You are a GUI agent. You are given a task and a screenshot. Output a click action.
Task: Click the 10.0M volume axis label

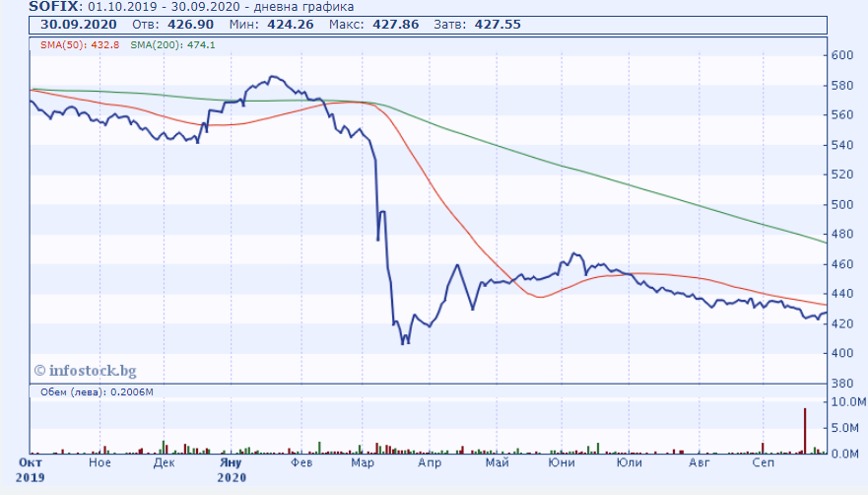pyautogui.click(x=848, y=402)
